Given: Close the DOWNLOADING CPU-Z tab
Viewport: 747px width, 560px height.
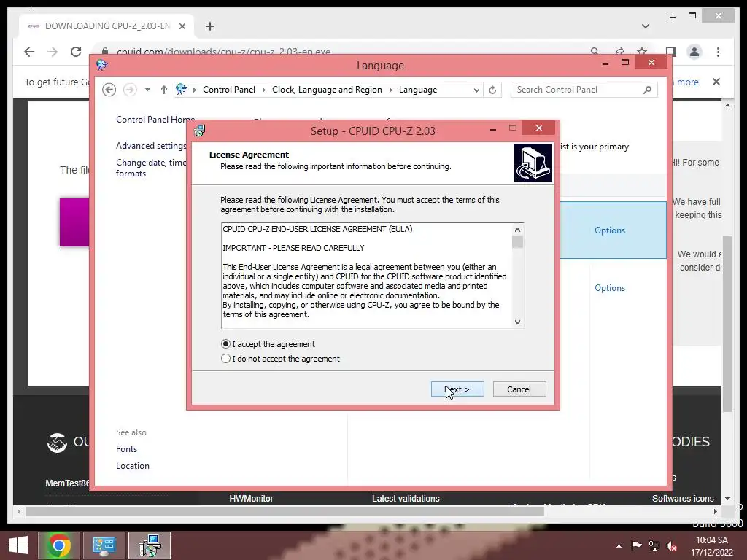Looking at the screenshot, I should tap(182, 26).
